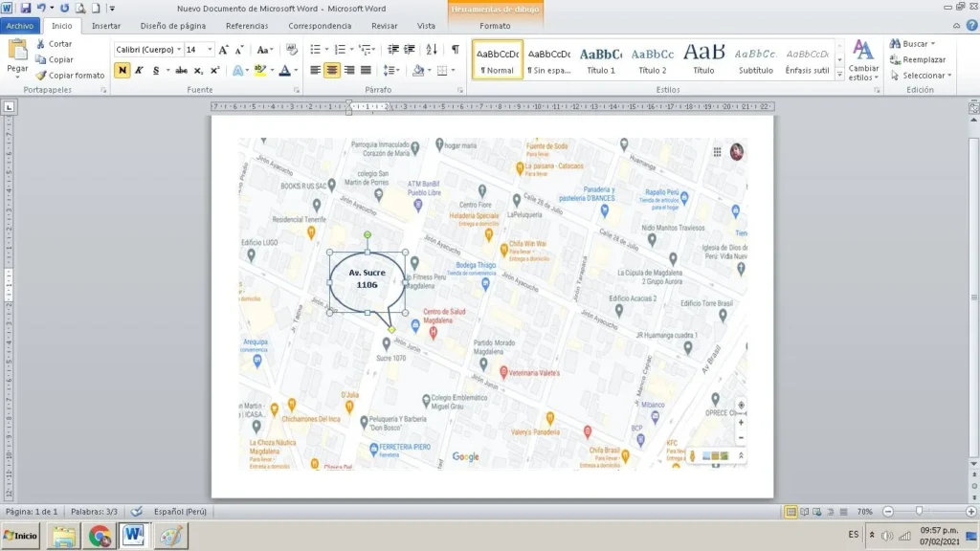Apply yellow text highlight color

tap(260, 70)
